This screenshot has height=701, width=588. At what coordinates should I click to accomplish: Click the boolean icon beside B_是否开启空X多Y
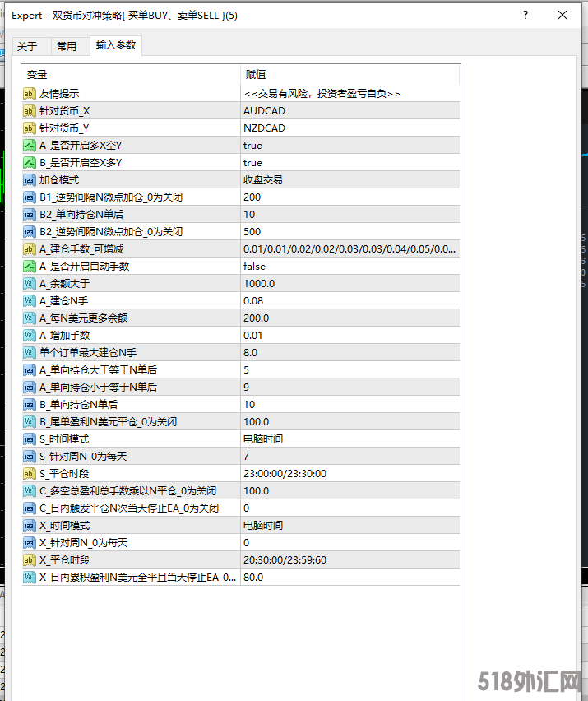(29, 163)
